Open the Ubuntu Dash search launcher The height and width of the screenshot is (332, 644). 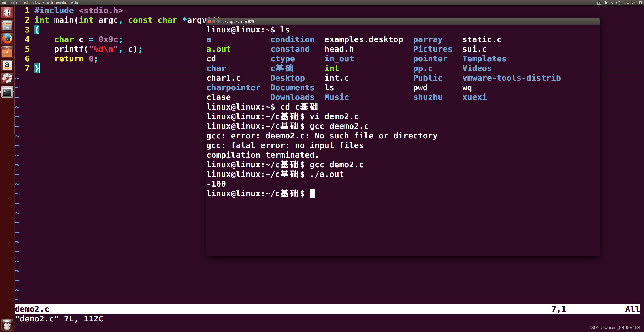7,12
